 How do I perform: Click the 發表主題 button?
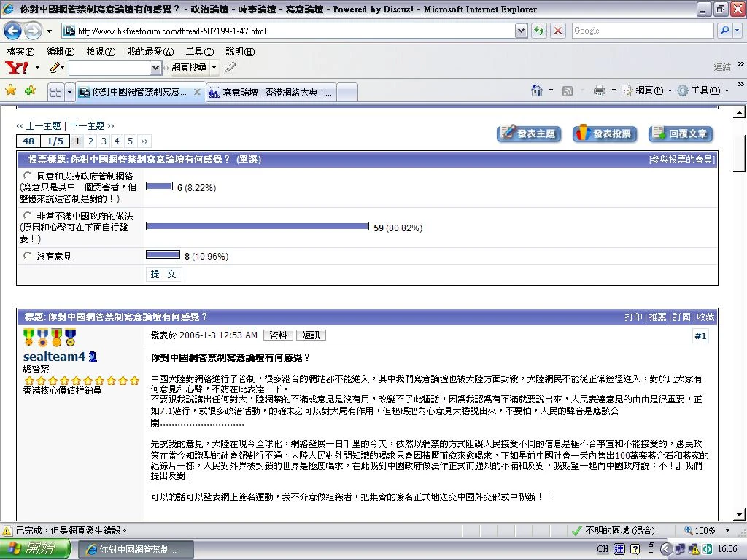(x=529, y=134)
